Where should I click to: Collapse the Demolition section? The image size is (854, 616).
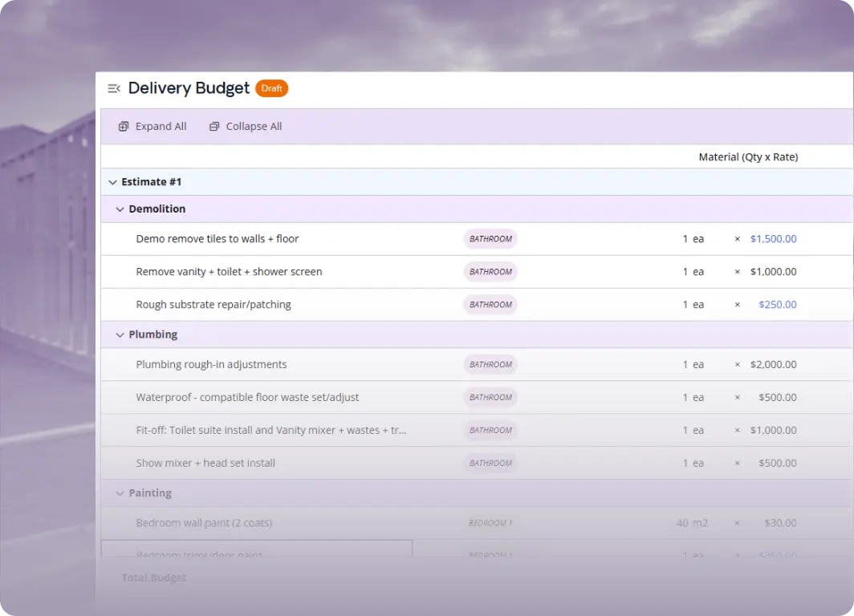(119, 209)
